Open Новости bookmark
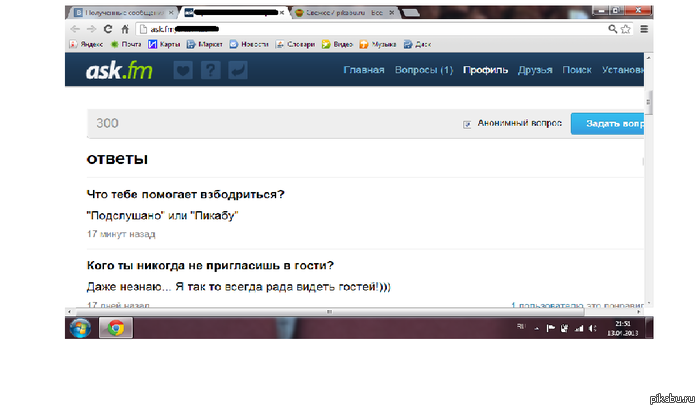This screenshot has height=410, width=700. coord(249,44)
